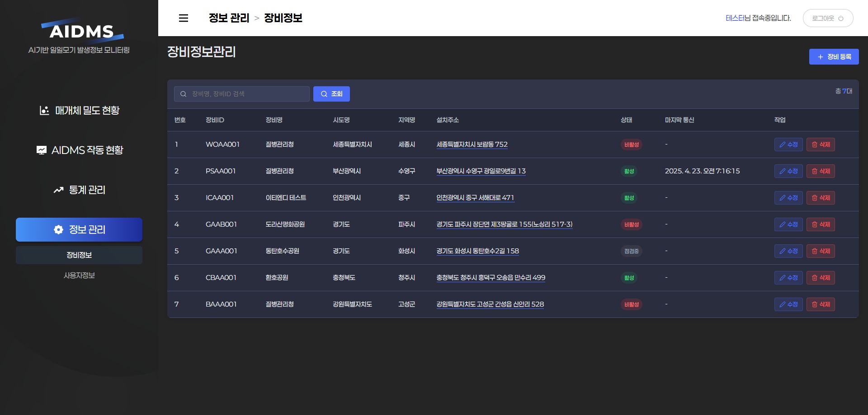The height and width of the screenshot is (415, 868).
Task: Click 수정 for WOAA001 row
Action: click(x=788, y=145)
